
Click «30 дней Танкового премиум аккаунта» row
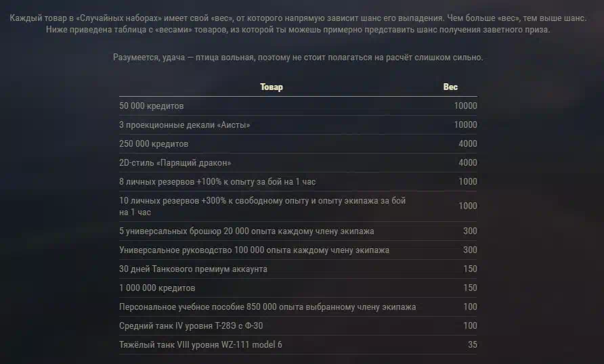click(298, 269)
